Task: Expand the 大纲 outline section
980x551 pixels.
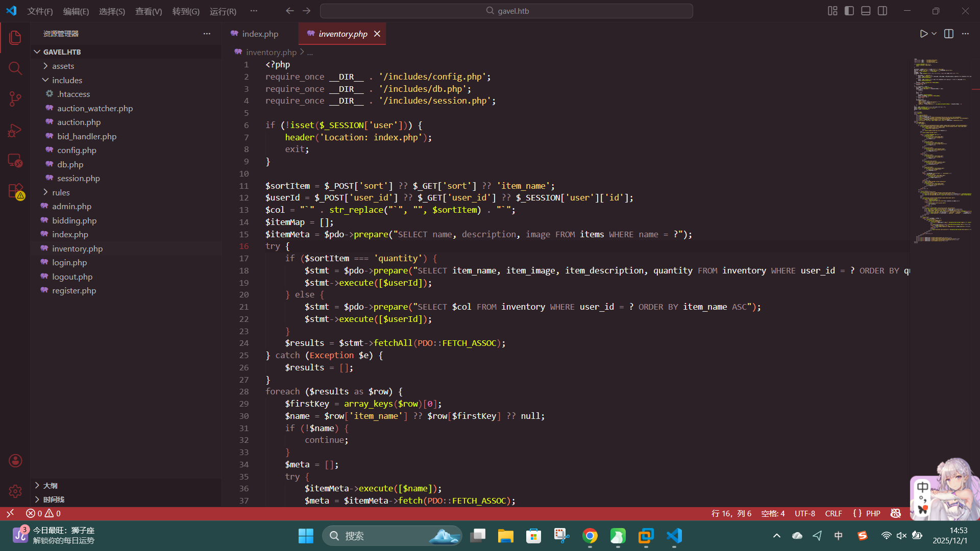Action: (x=50, y=486)
